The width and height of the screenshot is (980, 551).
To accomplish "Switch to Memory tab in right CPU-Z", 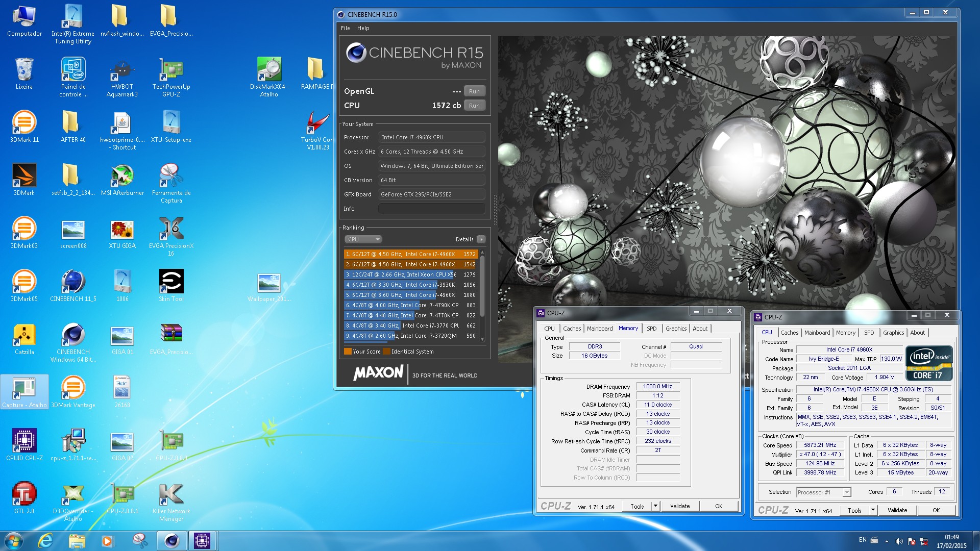I will pyautogui.click(x=845, y=333).
